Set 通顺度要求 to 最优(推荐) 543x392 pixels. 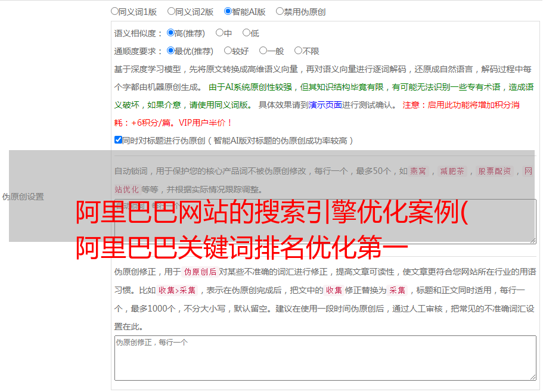click(x=170, y=51)
